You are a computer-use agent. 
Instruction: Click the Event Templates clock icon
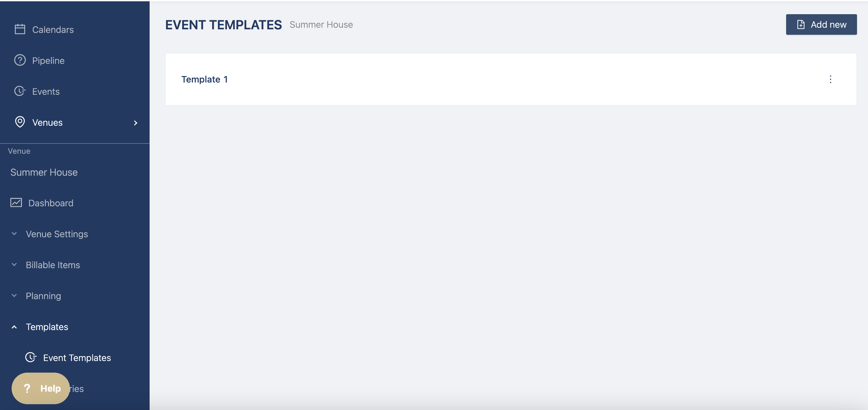click(31, 357)
